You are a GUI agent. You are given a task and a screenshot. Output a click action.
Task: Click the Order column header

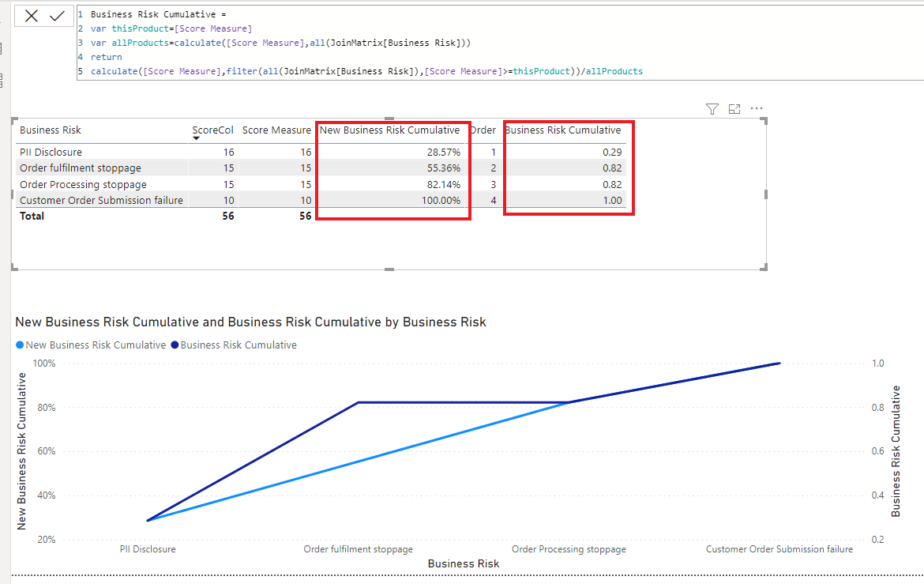point(483,130)
